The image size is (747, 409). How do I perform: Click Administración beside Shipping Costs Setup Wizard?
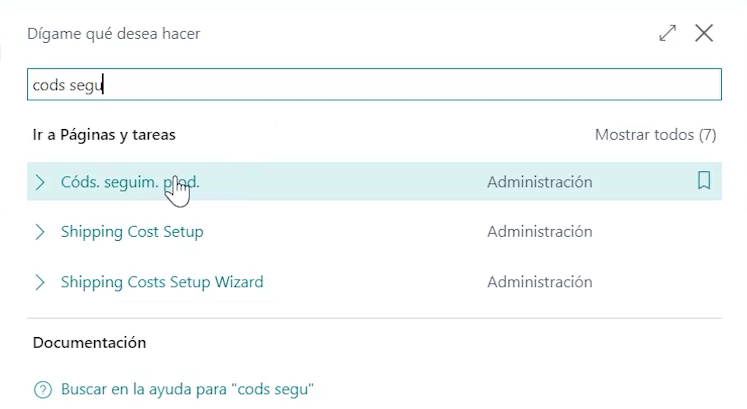coord(539,282)
